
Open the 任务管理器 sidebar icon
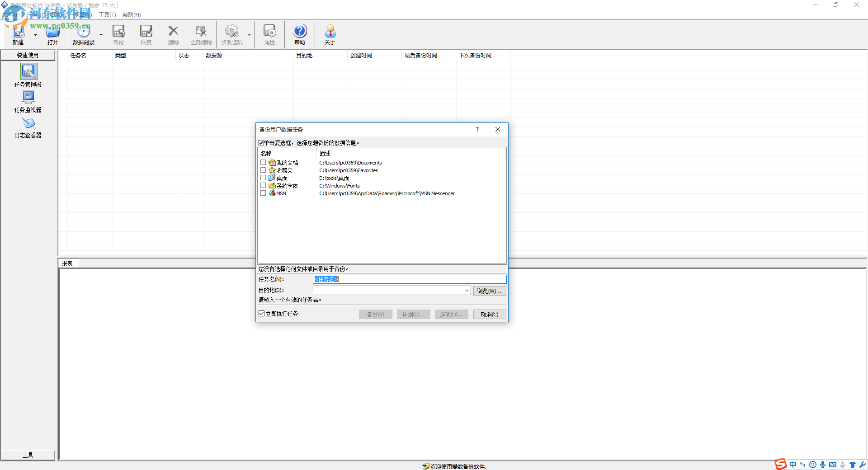(28, 71)
